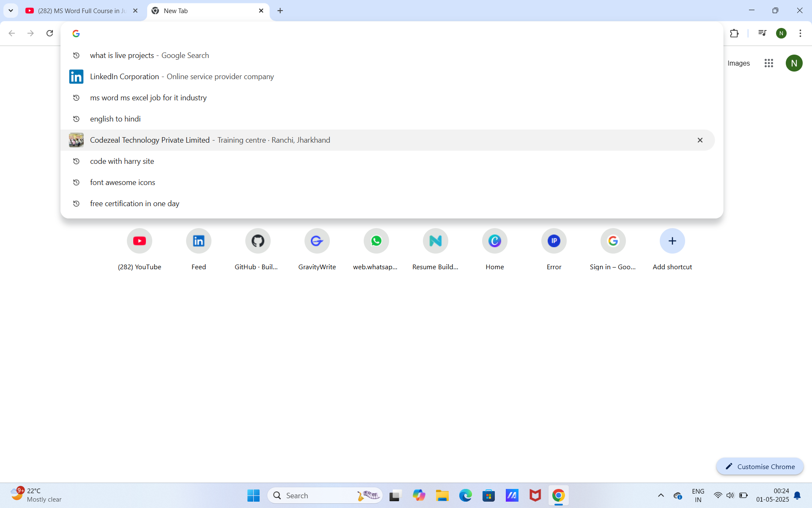This screenshot has width=812, height=508.
Task: Open the weather widget showing 22°C
Action: coord(36,495)
